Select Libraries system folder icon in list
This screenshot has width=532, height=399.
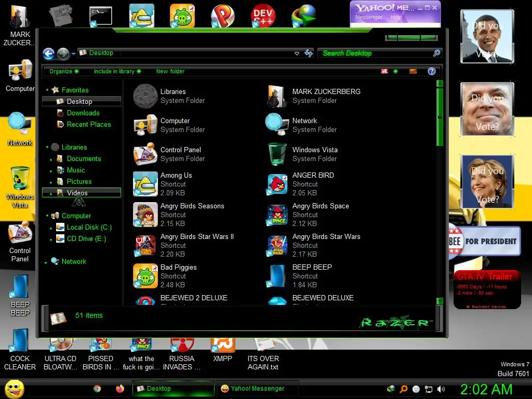(145, 96)
